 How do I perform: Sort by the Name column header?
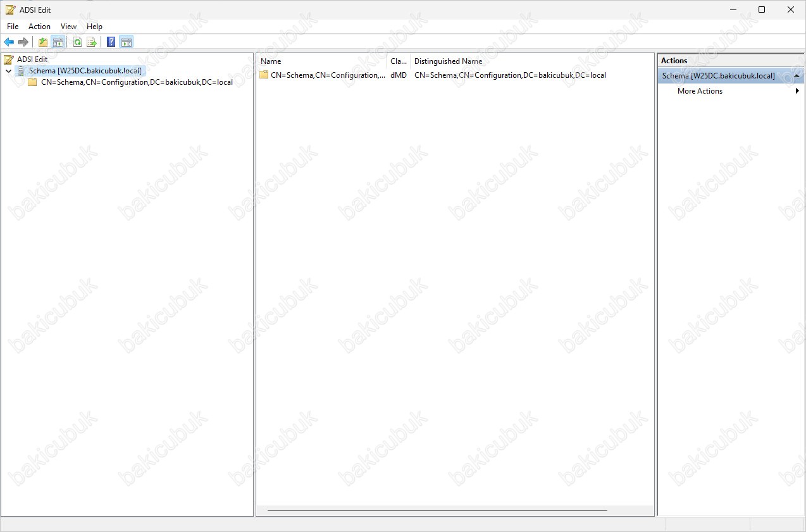click(x=321, y=61)
